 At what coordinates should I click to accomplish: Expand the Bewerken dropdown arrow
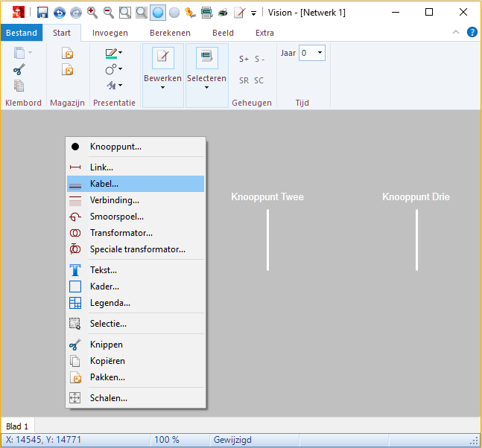tap(162, 88)
